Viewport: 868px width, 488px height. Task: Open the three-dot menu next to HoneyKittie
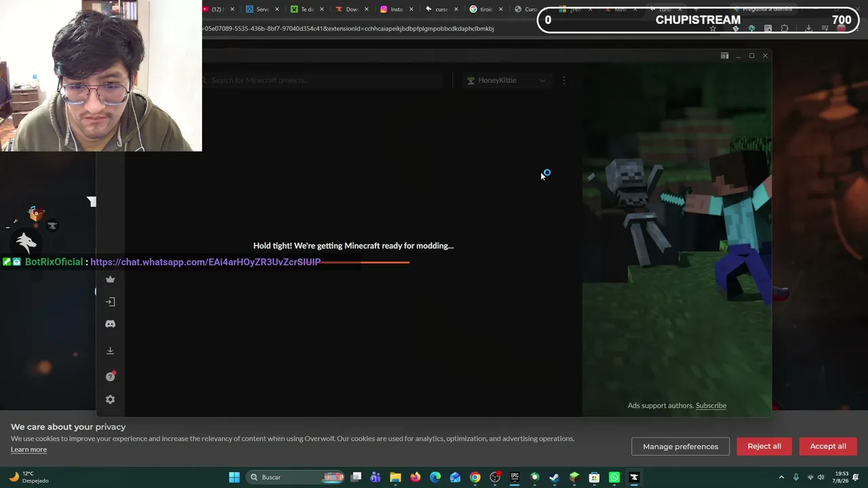(x=564, y=80)
